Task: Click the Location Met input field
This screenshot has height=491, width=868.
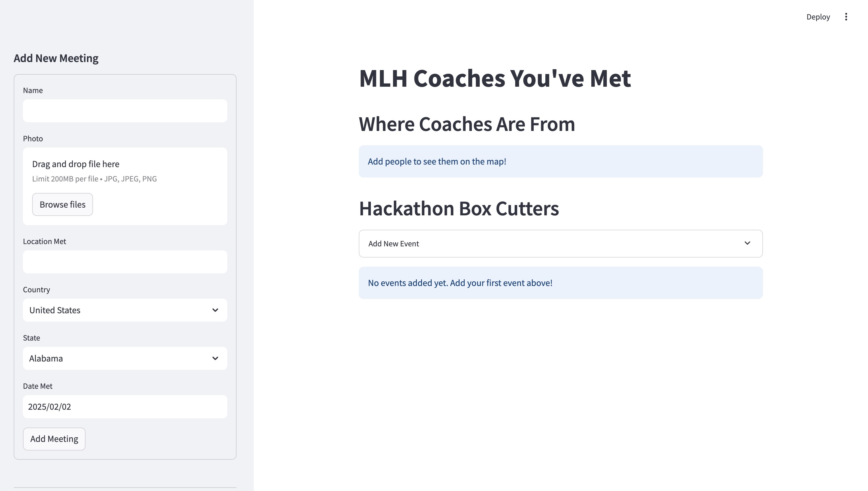Action: point(125,262)
